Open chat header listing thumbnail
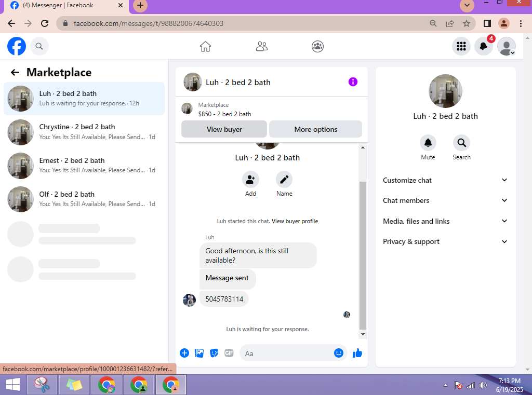532x395 pixels. (193, 81)
